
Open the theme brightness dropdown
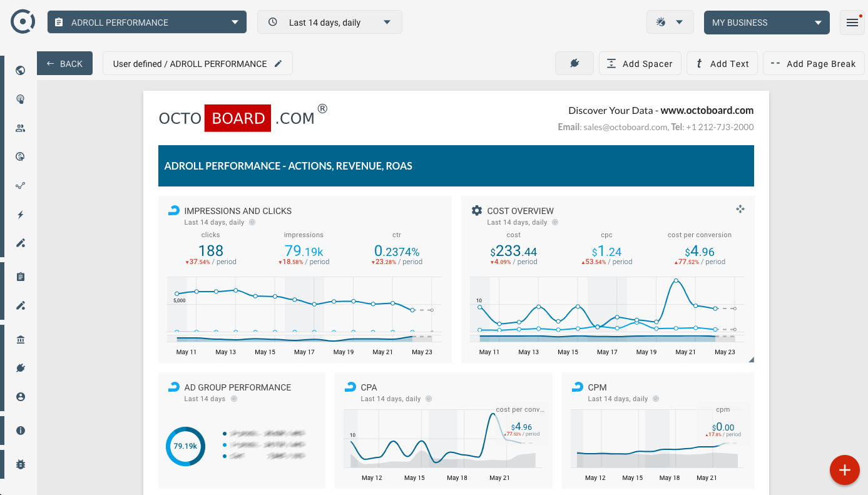point(670,22)
